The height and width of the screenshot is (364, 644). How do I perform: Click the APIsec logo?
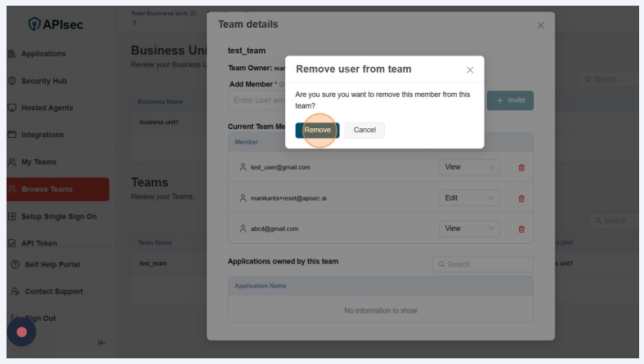tap(56, 24)
